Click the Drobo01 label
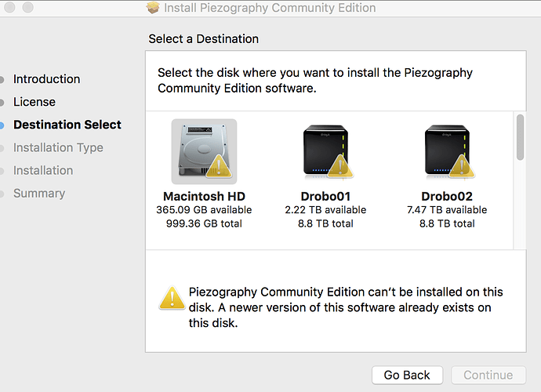The image size is (541, 392). coord(325,196)
